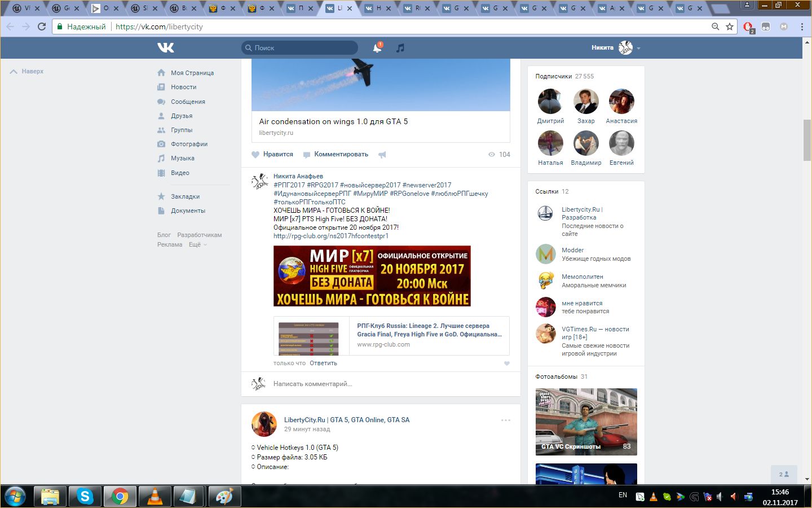The height and width of the screenshot is (508, 812).
Task: Open the Мемополитен community link
Action: pyautogui.click(x=582, y=277)
